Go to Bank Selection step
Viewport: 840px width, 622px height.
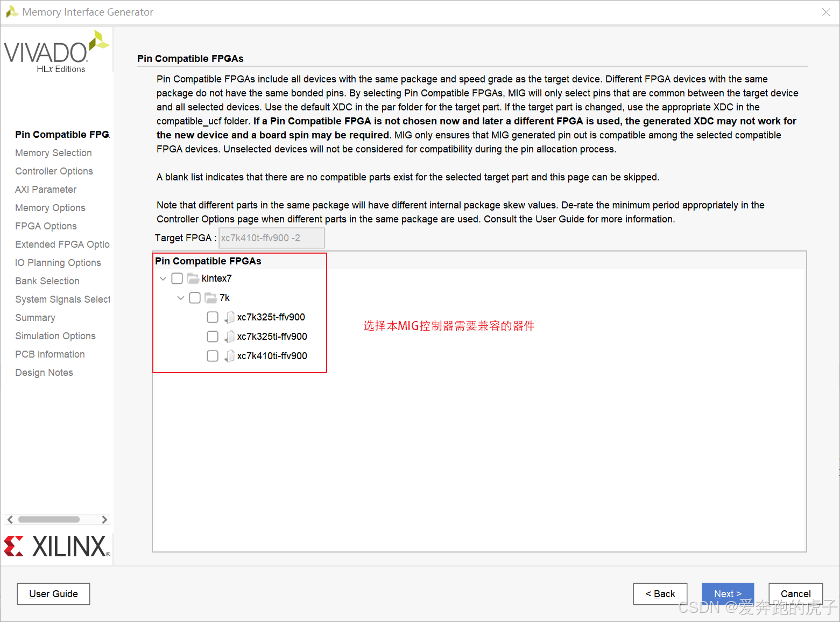pos(47,281)
